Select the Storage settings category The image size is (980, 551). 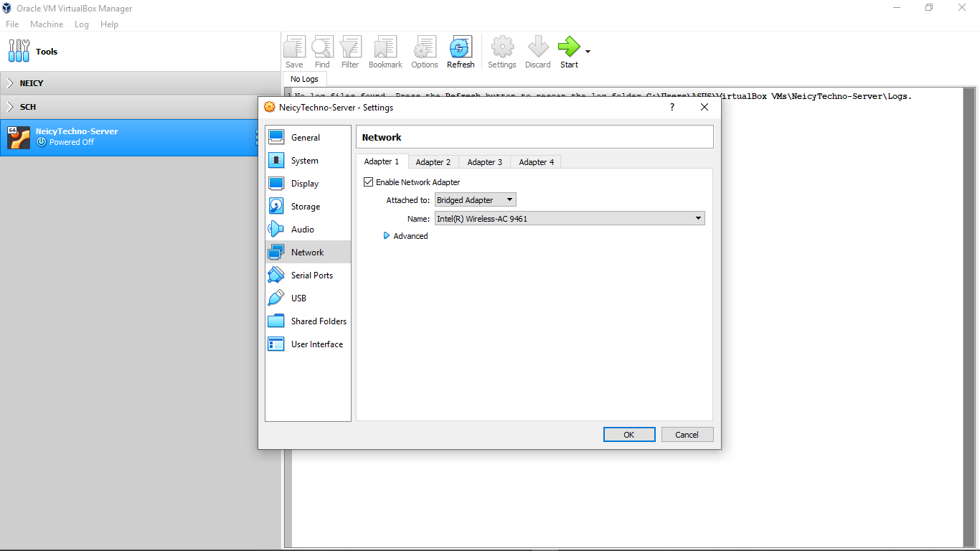pyautogui.click(x=308, y=207)
